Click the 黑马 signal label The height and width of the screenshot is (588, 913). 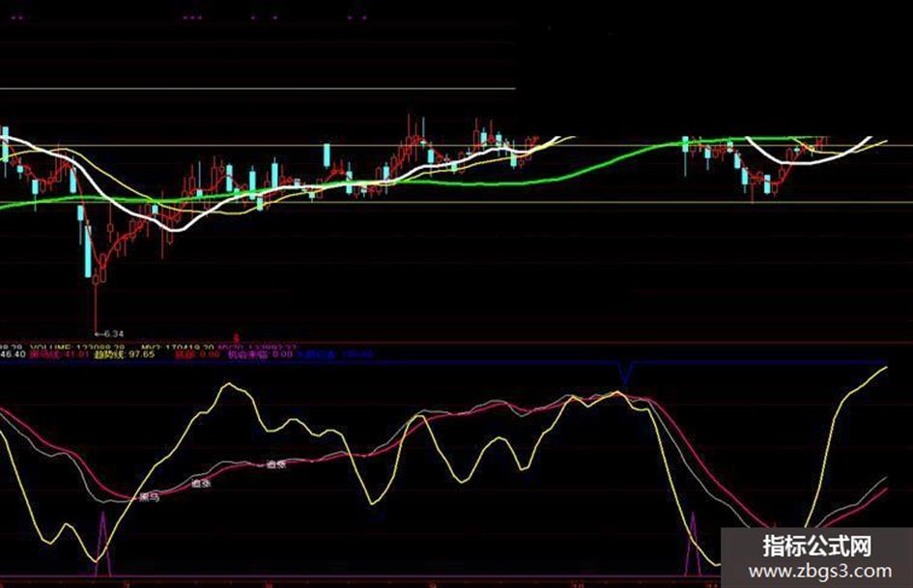pos(149,496)
